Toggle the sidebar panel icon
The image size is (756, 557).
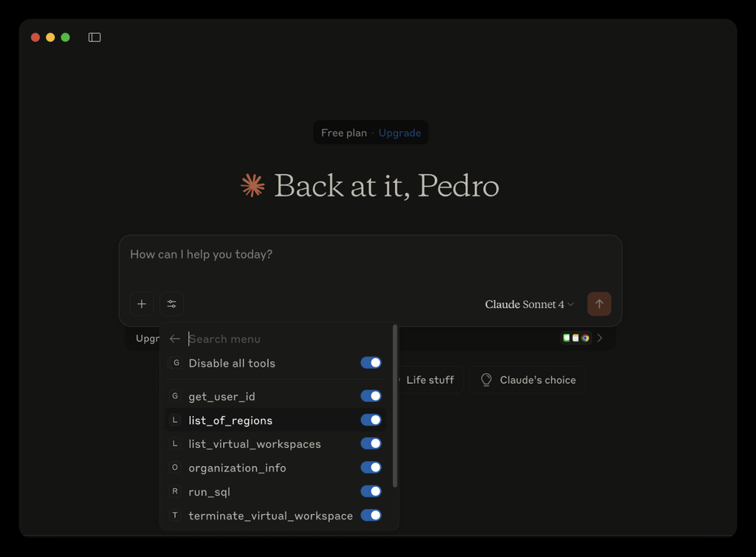pos(94,37)
